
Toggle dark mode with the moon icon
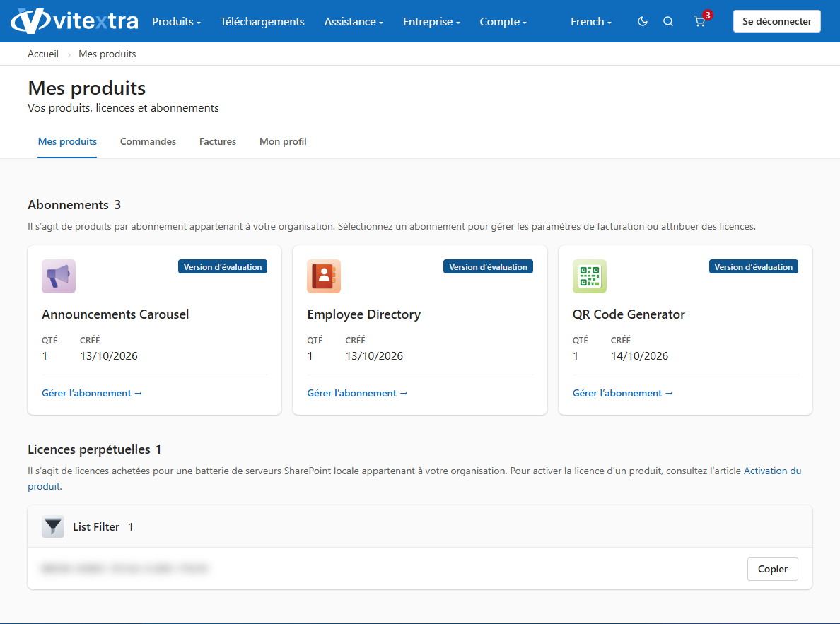[x=642, y=21]
